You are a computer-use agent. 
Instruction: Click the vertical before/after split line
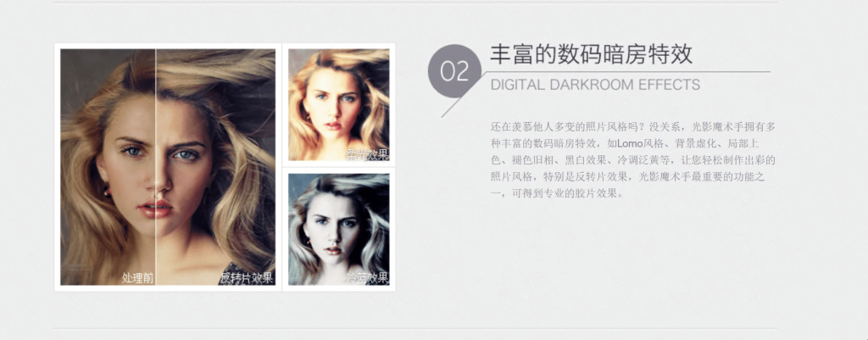click(x=156, y=167)
